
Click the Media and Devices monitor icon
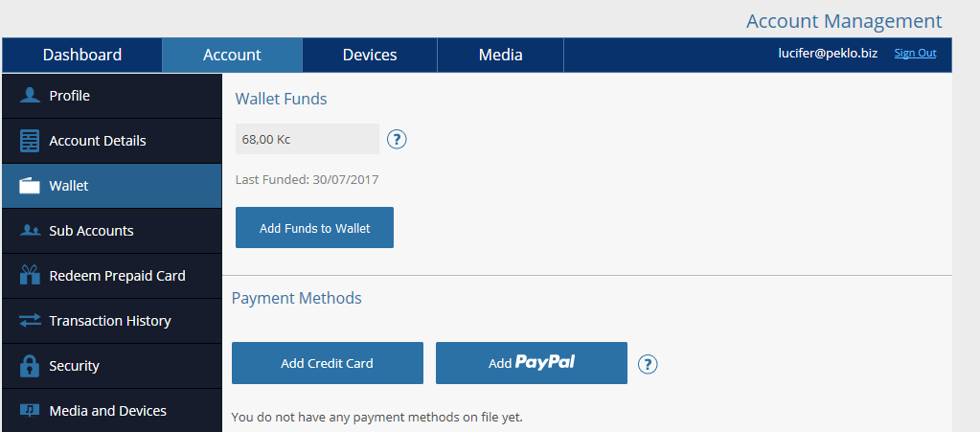tap(30, 410)
